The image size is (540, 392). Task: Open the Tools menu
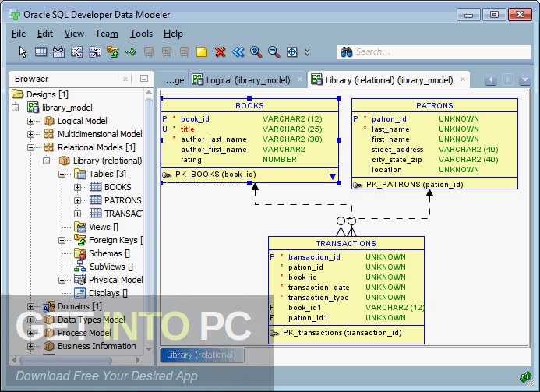pyautogui.click(x=141, y=34)
